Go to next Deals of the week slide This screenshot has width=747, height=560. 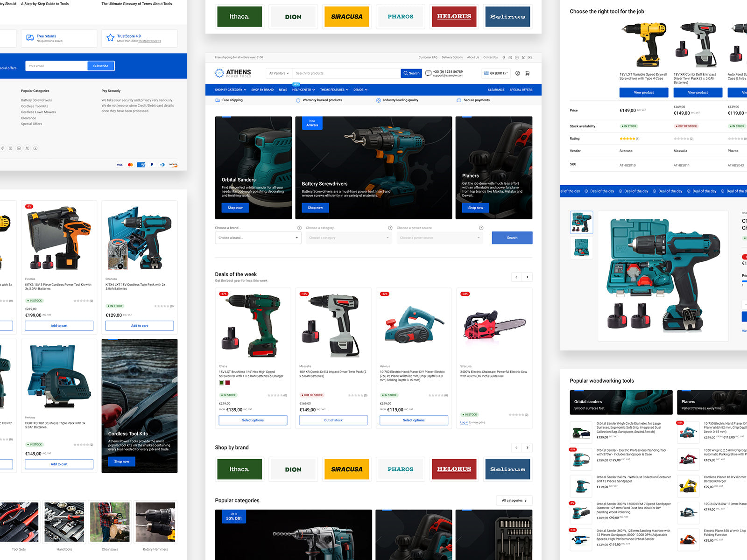click(x=528, y=277)
